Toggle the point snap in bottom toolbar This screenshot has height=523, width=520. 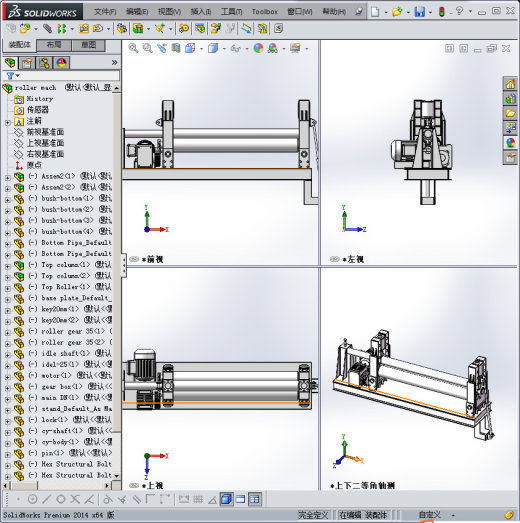coord(18,499)
